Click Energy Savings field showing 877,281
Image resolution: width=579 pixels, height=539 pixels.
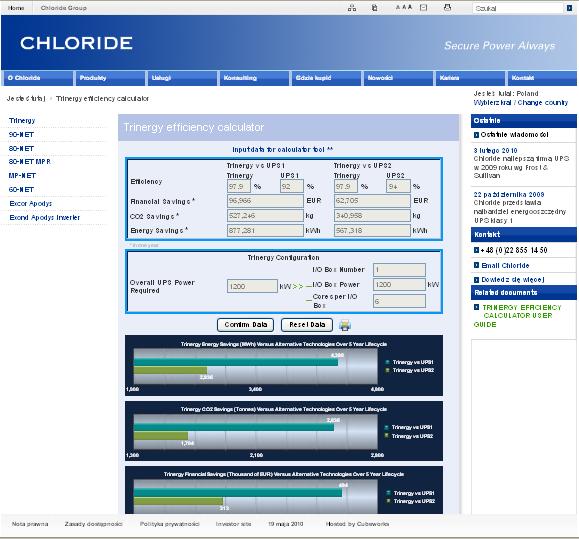click(265, 231)
